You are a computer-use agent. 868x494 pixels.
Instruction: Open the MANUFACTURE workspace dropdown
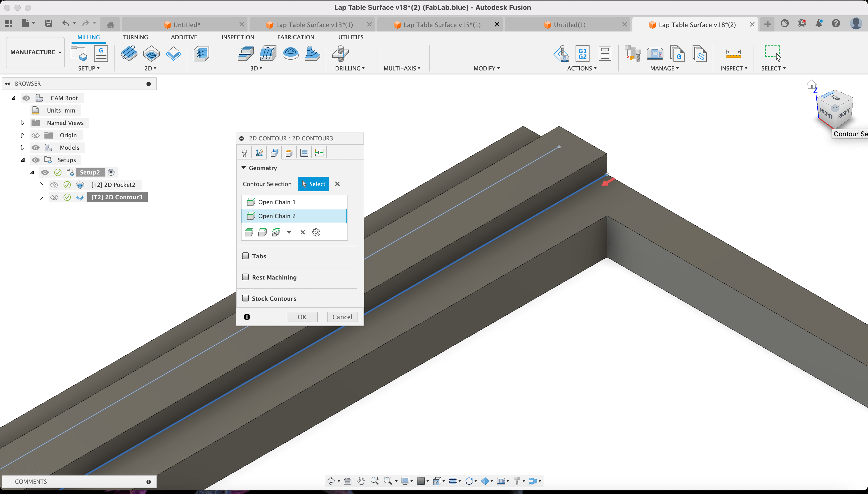click(35, 52)
